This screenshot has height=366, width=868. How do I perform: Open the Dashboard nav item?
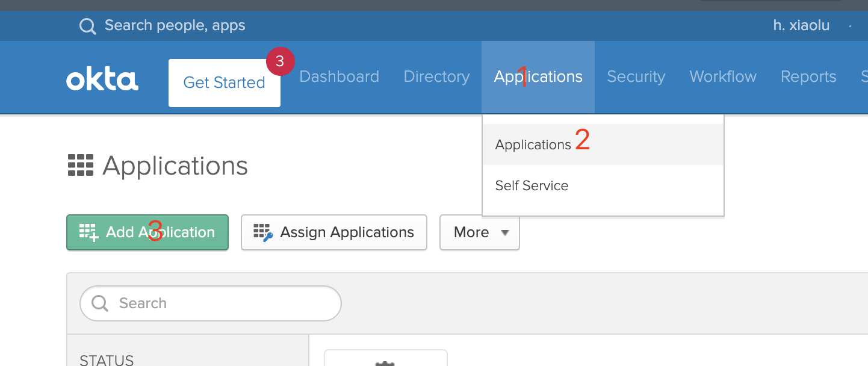pos(339,77)
